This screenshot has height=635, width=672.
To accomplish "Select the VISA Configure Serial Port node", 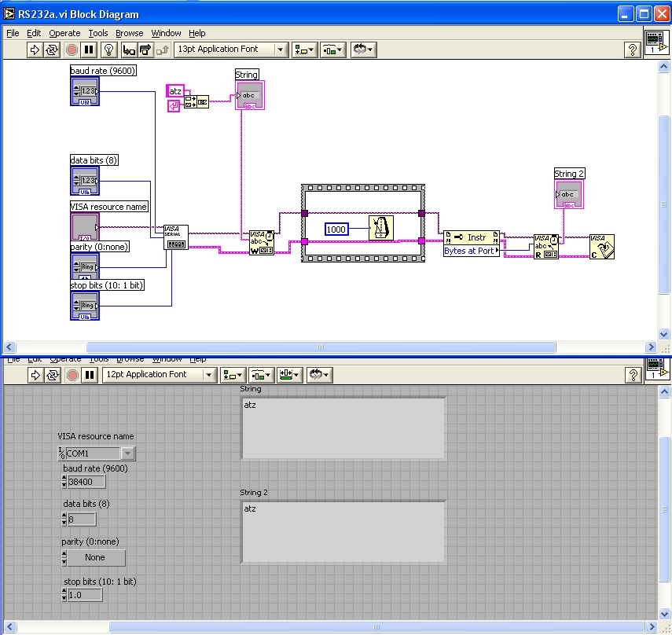I will coord(176,237).
